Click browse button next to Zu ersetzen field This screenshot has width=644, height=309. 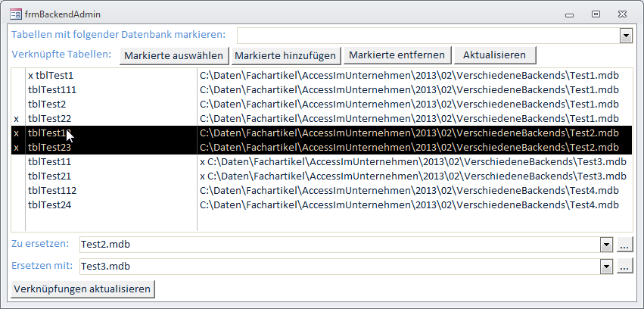tap(624, 245)
